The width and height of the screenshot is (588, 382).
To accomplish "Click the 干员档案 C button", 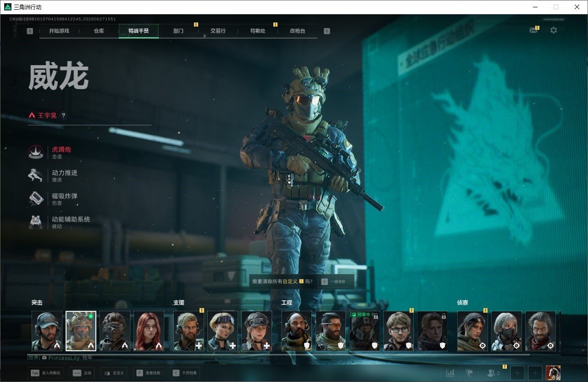I will point(184,373).
